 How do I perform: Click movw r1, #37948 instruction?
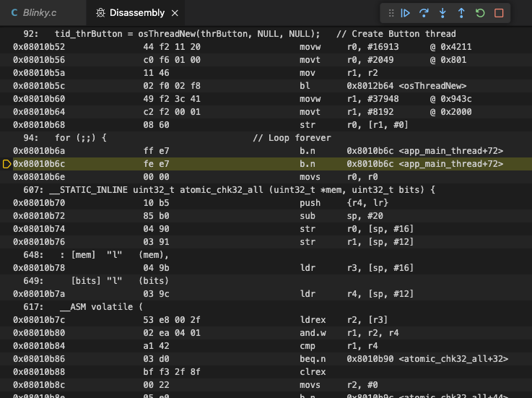click(x=266, y=99)
